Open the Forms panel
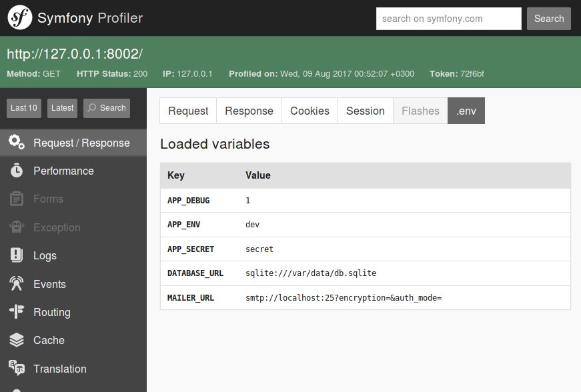581x392 pixels. point(73,199)
